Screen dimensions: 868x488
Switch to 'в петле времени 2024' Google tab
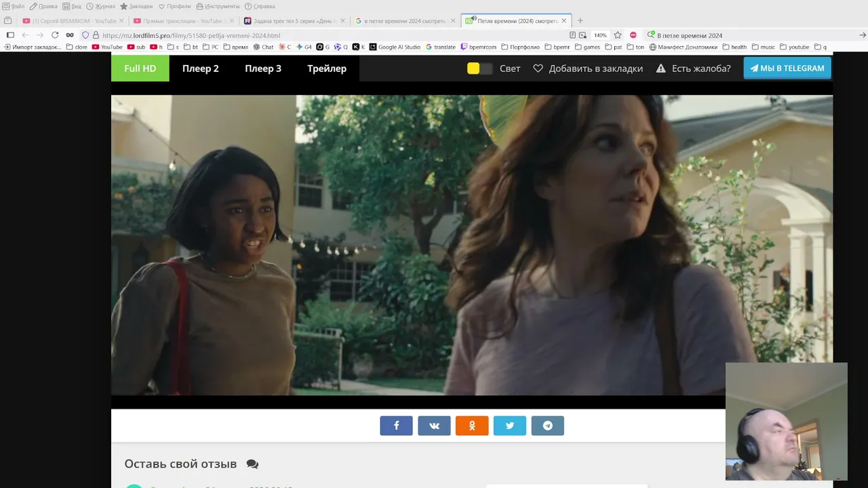[x=405, y=21]
